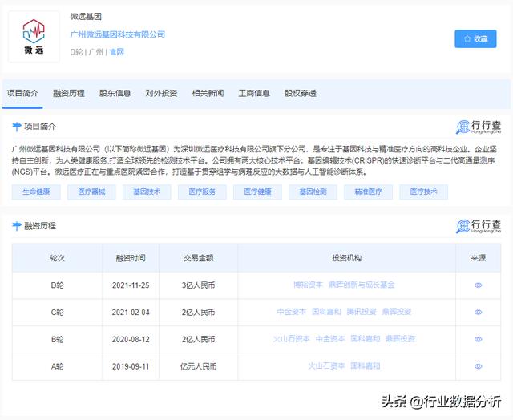The image size is (513, 420).
Task: Open 火山石资本 investor link in A轮 row
Action: (326, 366)
